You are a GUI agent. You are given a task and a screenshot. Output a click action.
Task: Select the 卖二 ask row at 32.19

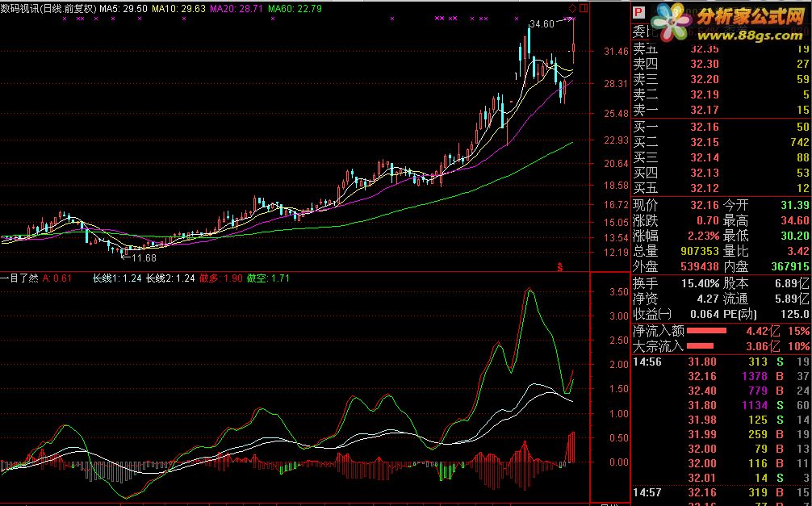pos(721,94)
